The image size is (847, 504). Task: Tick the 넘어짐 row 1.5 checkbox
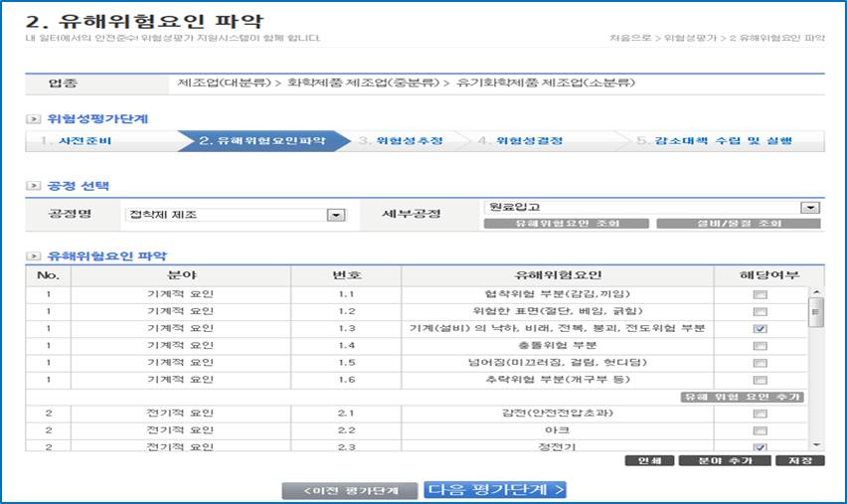tap(761, 363)
